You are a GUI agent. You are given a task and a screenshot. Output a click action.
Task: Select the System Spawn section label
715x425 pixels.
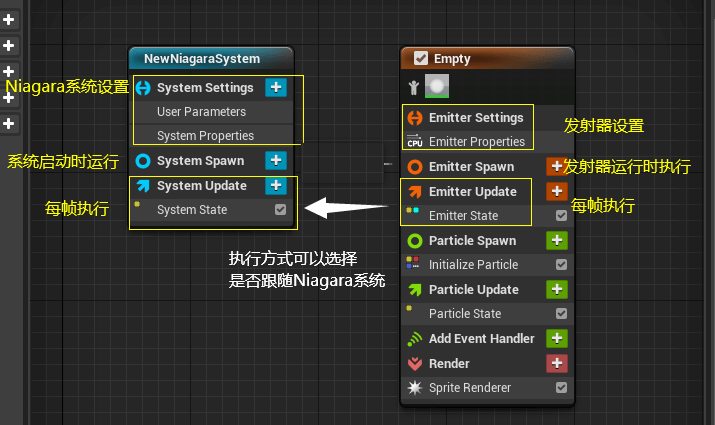coord(201,161)
